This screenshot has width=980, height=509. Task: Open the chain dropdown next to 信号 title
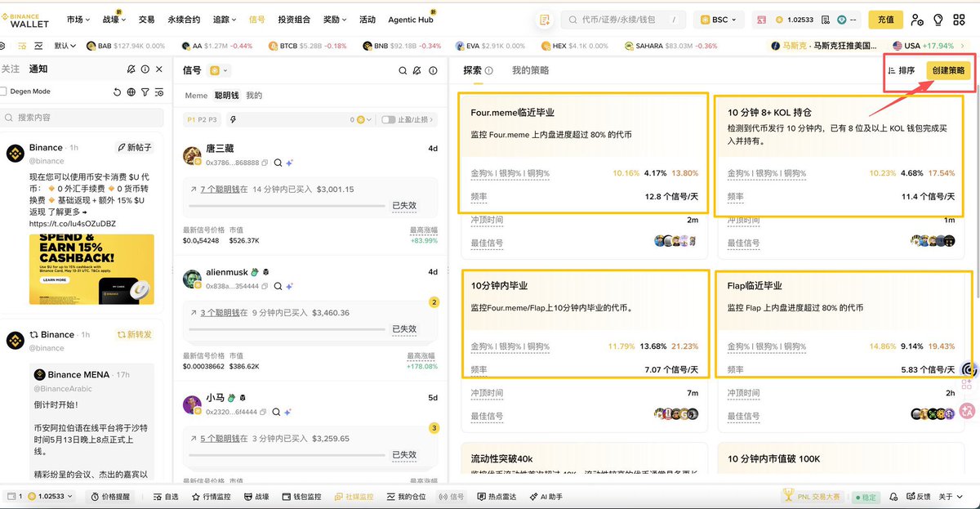coord(219,71)
